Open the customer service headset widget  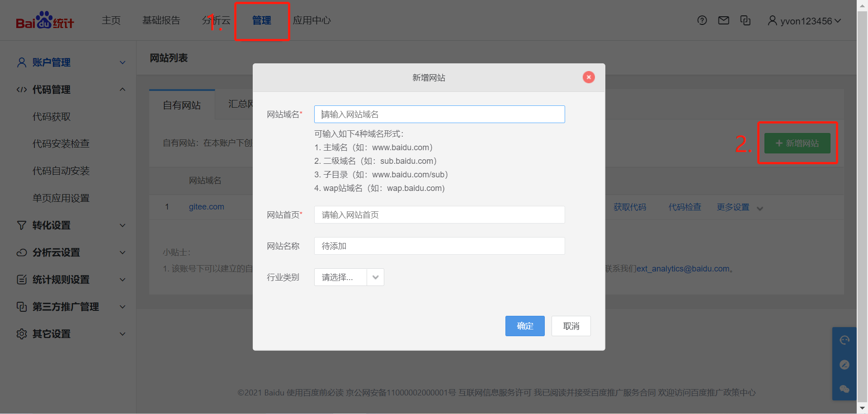point(844,340)
